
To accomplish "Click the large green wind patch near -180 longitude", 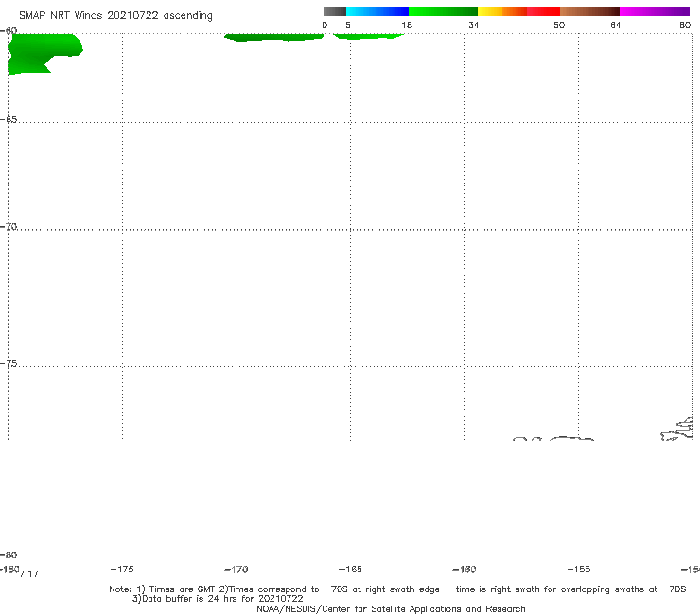I will tap(40, 53).
